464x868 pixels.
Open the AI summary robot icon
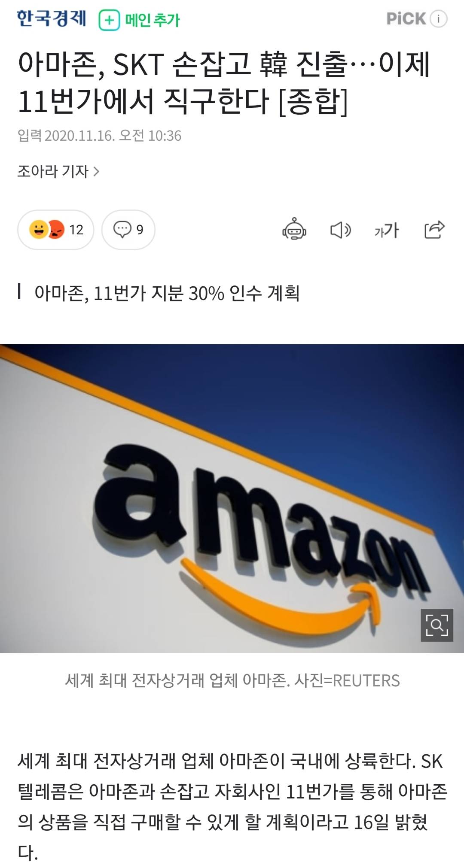pyautogui.click(x=294, y=229)
